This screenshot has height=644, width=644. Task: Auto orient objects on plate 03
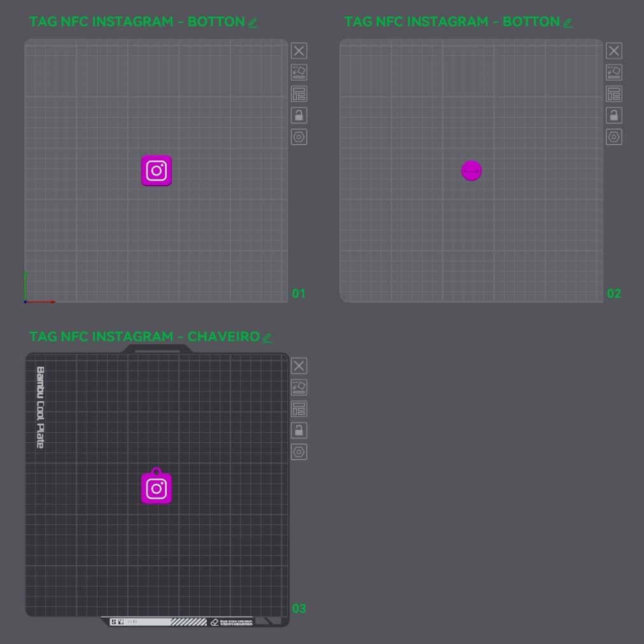[x=299, y=388]
